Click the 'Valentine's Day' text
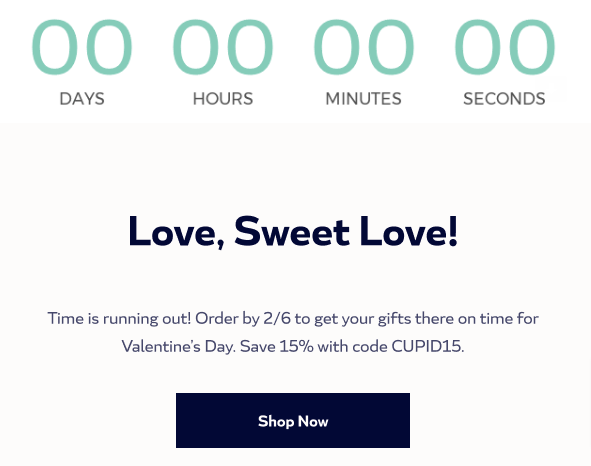This screenshot has height=466, width=591. click(178, 346)
